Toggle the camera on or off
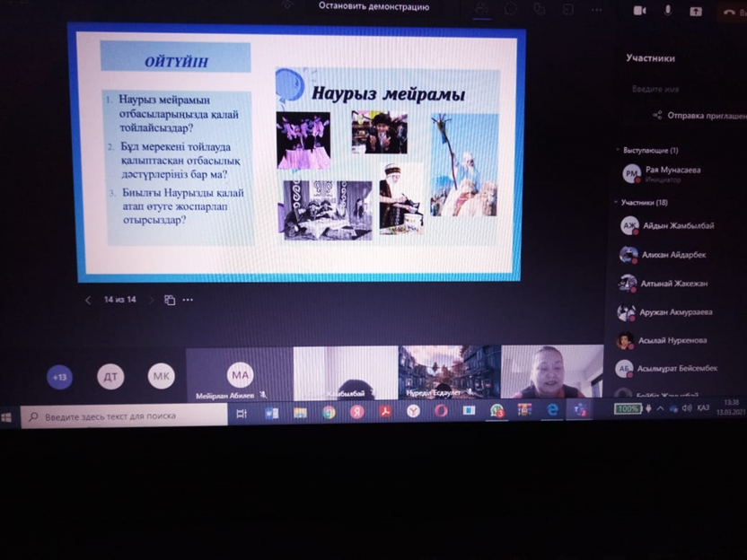The width and height of the screenshot is (747, 560). [x=640, y=11]
